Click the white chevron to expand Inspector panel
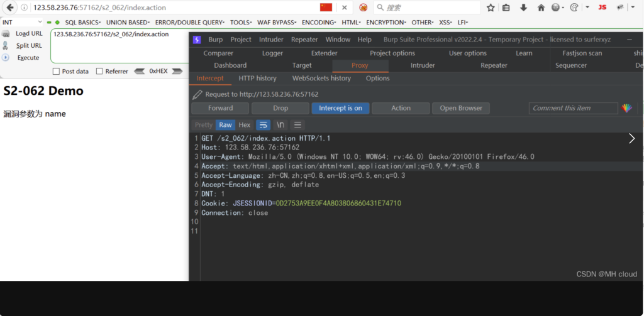This screenshot has height=316, width=644. (632, 138)
